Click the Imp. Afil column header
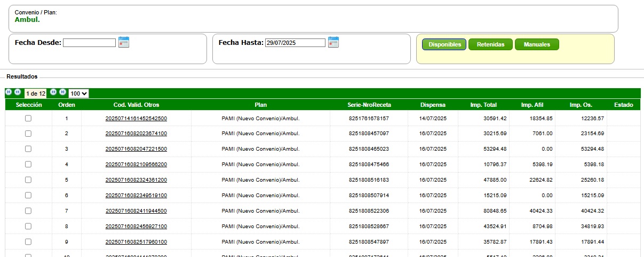Viewport: 644px width, 257px height. tap(532, 105)
